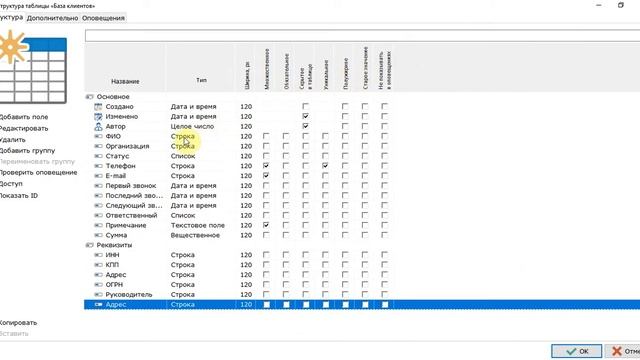Click the field icon beside ФИО
The height and width of the screenshot is (360, 640).
coord(98,136)
